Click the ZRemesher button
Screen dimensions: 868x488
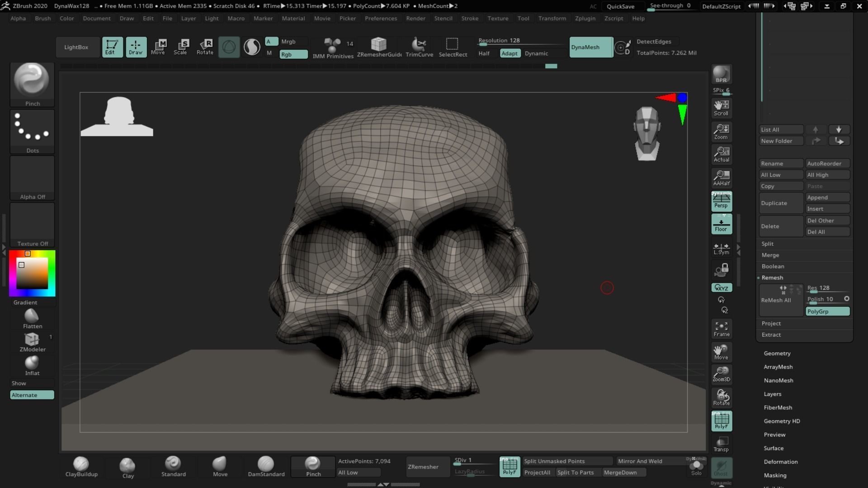(x=427, y=467)
